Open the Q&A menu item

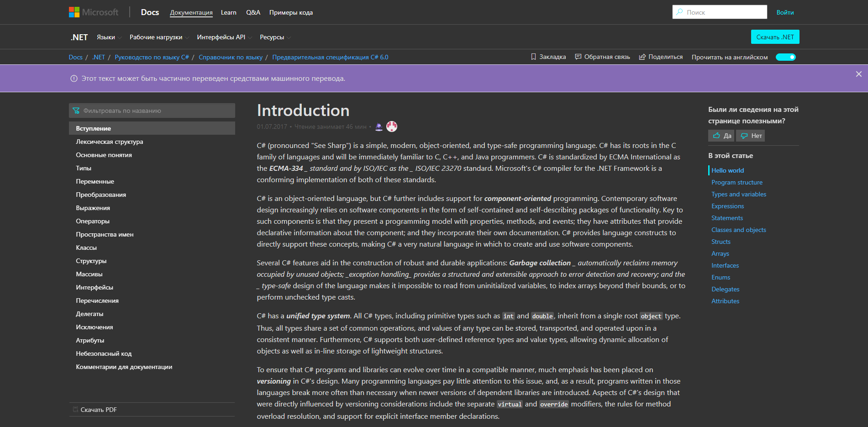[253, 12]
